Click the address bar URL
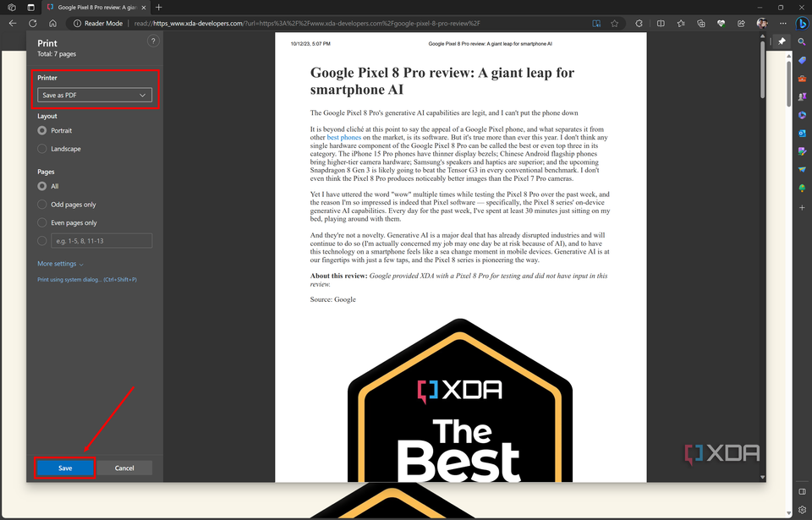Image resolution: width=812 pixels, height=520 pixels. [306, 24]
